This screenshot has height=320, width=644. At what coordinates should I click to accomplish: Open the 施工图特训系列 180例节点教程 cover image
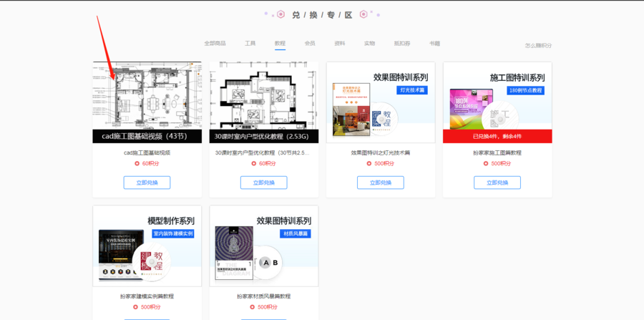[x=497, y=102]
